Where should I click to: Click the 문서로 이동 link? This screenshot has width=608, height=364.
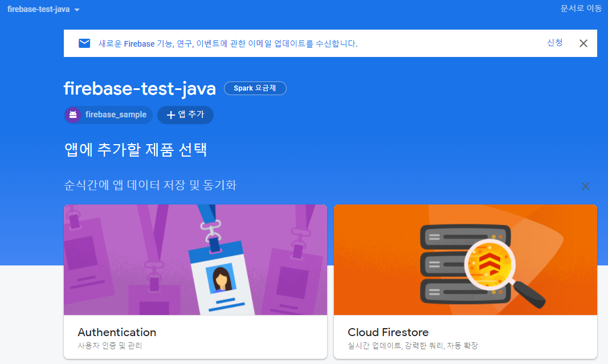(581, 9)
